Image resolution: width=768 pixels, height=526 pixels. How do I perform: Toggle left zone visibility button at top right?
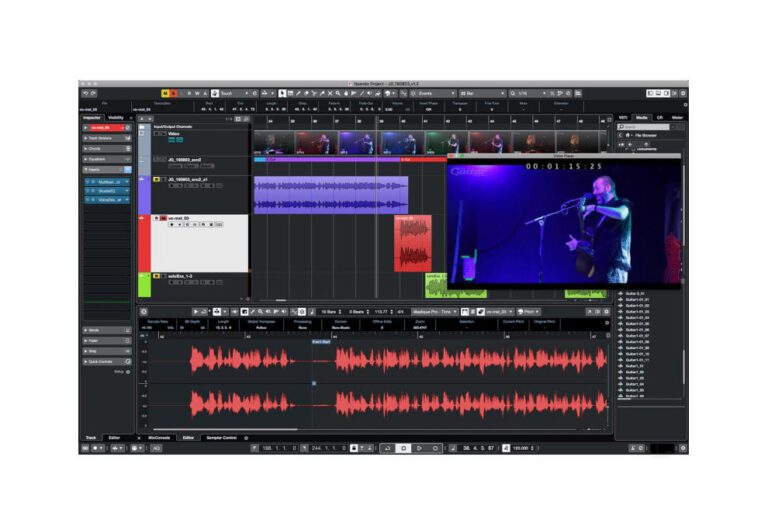[650, 93]
